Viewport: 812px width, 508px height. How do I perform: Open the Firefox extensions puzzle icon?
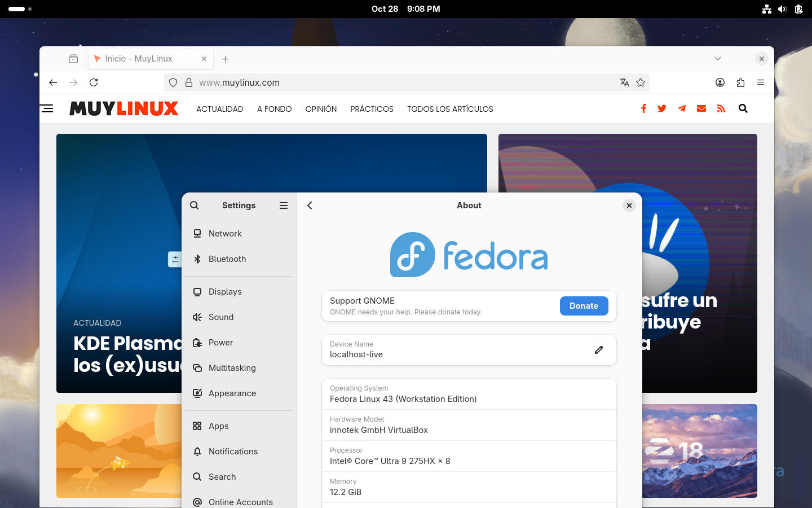click(x=740, y=82)
